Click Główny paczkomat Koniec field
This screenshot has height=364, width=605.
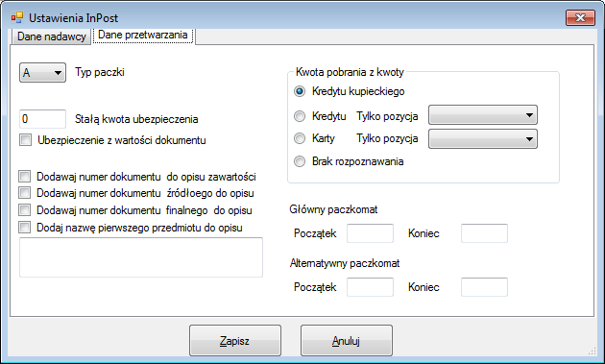(484, 233)
